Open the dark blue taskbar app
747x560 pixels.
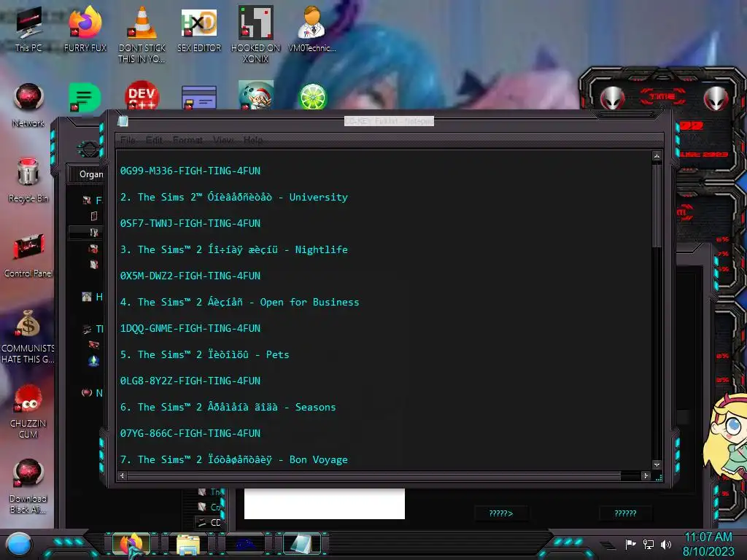coord(245,544)
